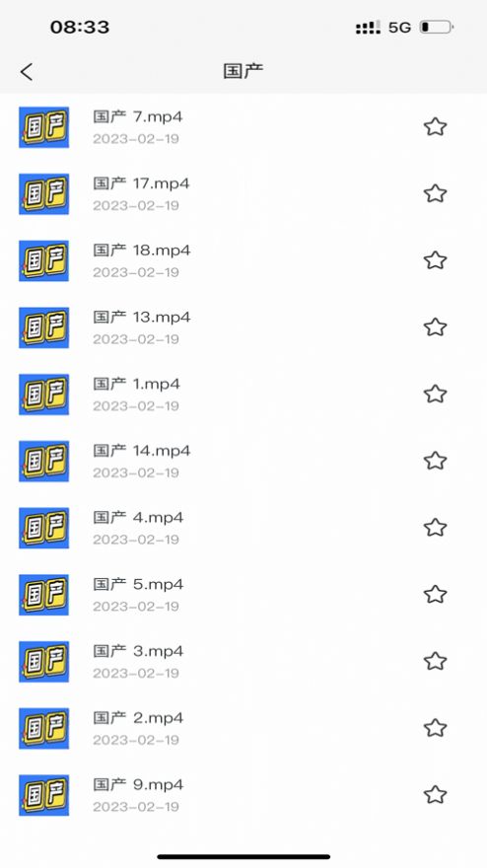Image resolution: width=487 pixels, height=868 pixels.
Task: Open file named 国产 18.mp4
Action: tap(142, 251)
